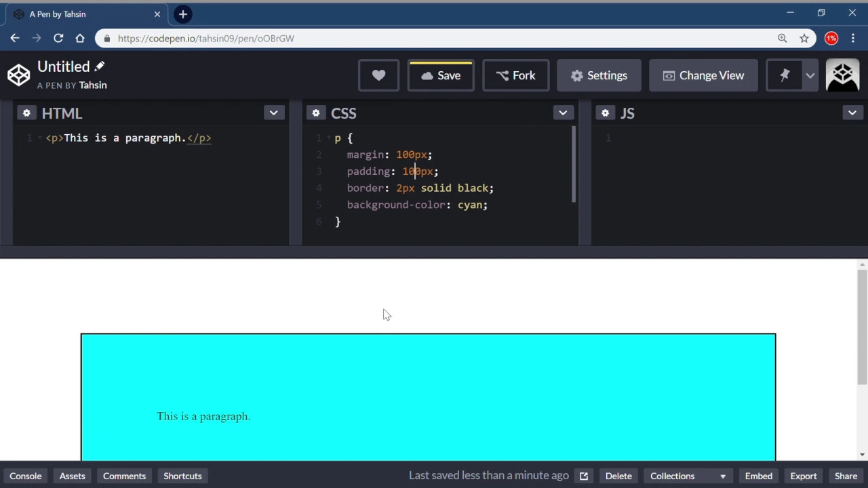The image size is (868, 488).
Task: Open HTML editor settings gear
Action: tap(26, 113)
